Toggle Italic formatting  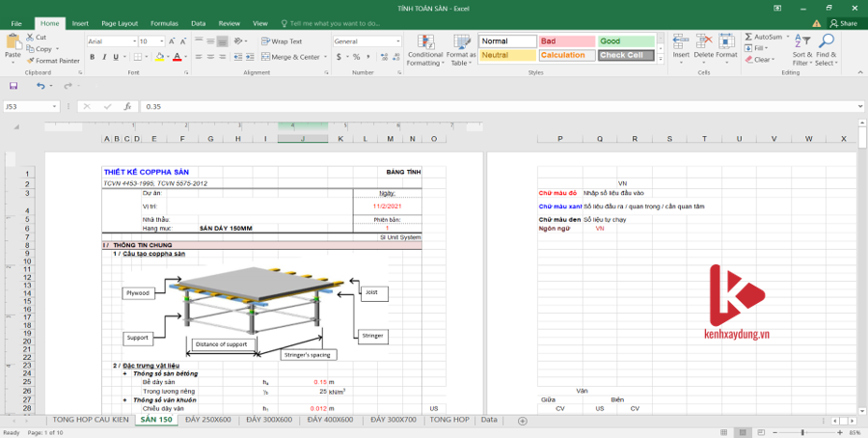(103, 57)
